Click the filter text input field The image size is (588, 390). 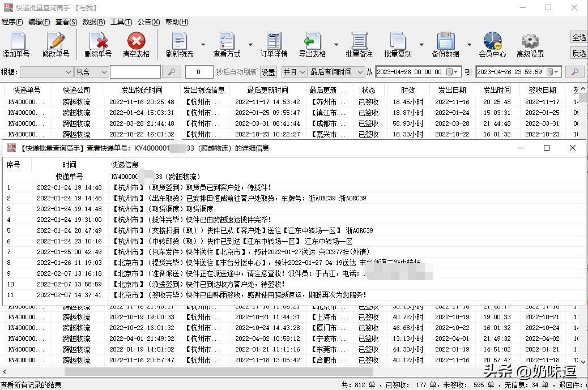[135, 72]
